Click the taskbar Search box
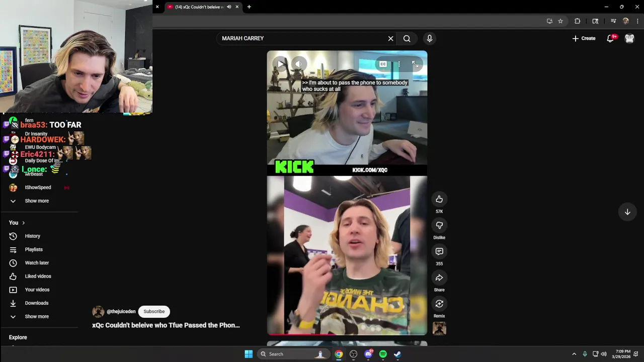The image size is (644, 362). (x=293, y=354)
